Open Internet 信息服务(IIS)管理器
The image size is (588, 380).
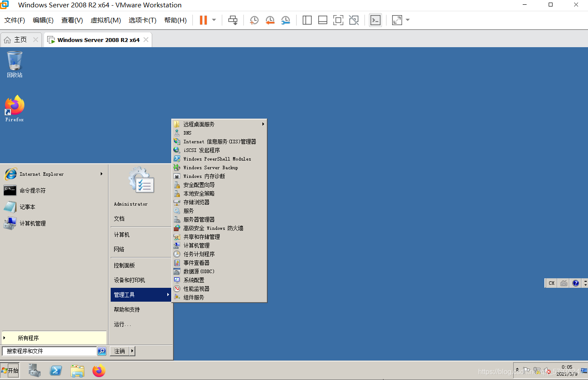[x=219, y=142]
